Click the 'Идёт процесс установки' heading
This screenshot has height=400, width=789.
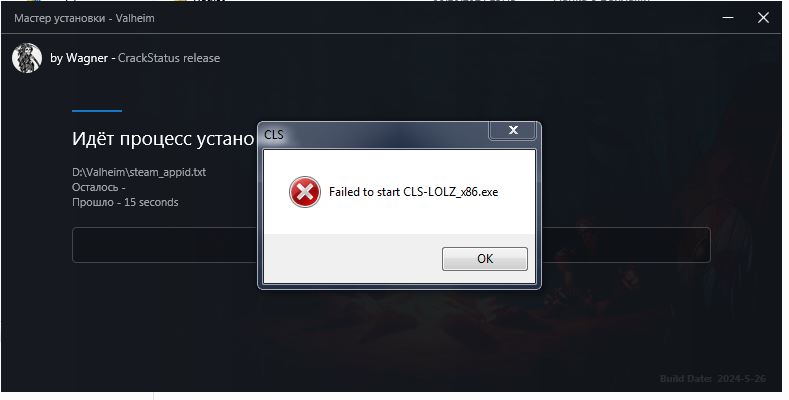(x=165, y=138)
